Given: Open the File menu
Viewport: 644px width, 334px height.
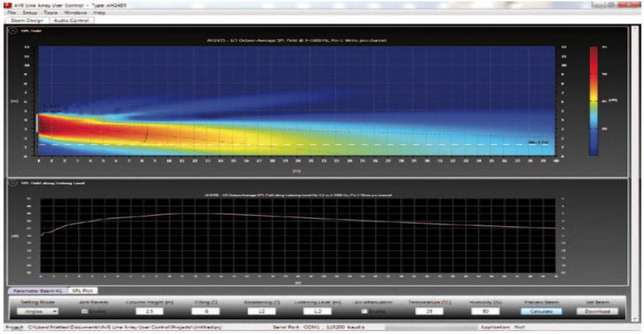Looking at the screenshot, I should pyautogui.click(x=10, y=13).
